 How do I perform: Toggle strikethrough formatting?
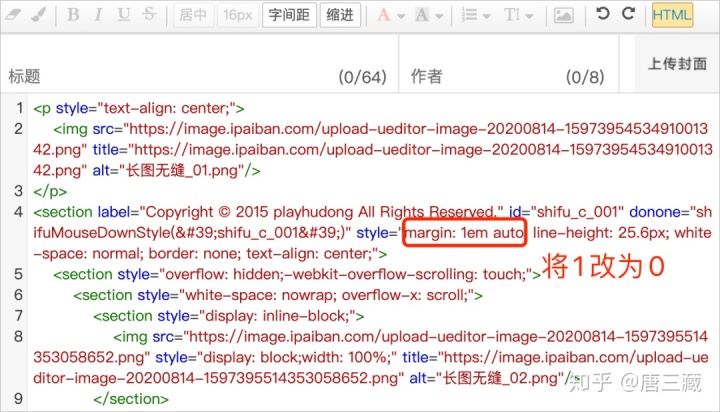coord(149,14)
